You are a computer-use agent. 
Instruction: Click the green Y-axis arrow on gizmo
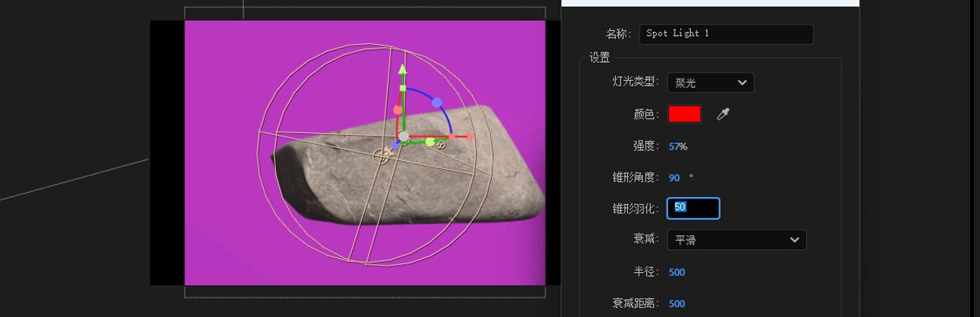tap(403, 69)
